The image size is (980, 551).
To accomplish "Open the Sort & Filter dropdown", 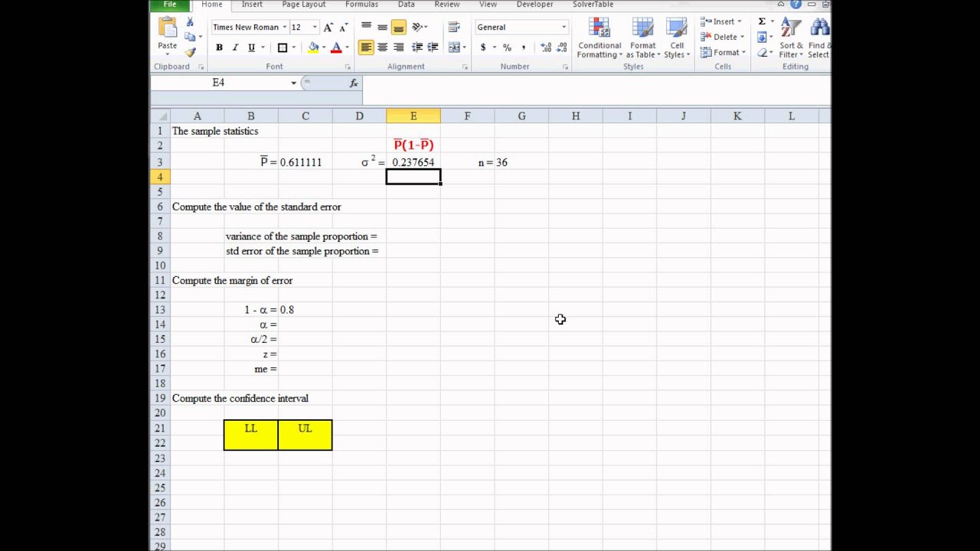I will click(x=790, y=38).
